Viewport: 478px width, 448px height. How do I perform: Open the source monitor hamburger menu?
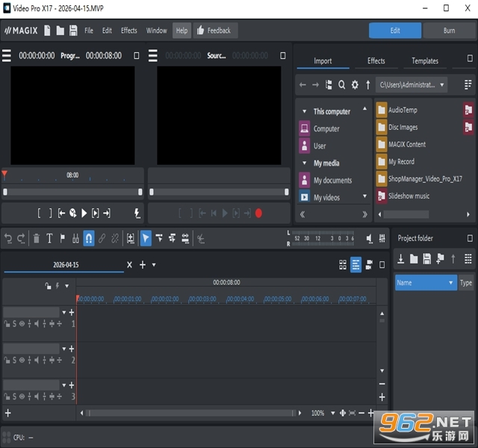[153, 56]
